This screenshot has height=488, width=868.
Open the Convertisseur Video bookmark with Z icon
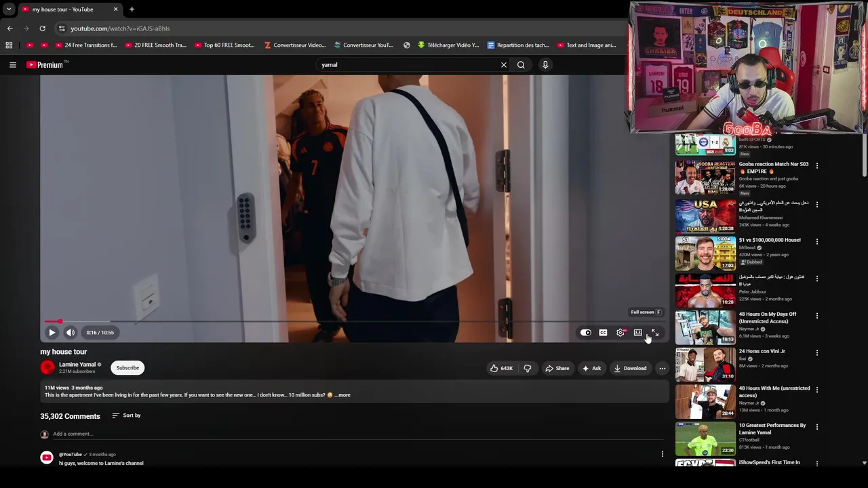(x=295, y=45)
